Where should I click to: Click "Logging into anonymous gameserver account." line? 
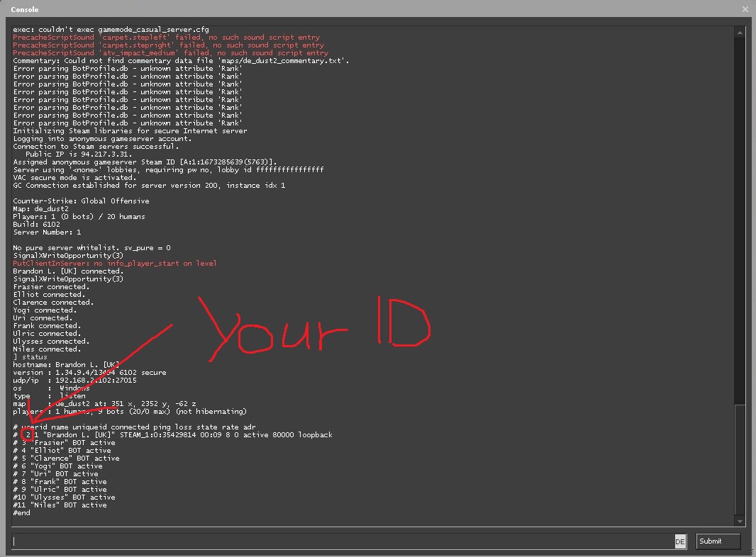point(102,139)
